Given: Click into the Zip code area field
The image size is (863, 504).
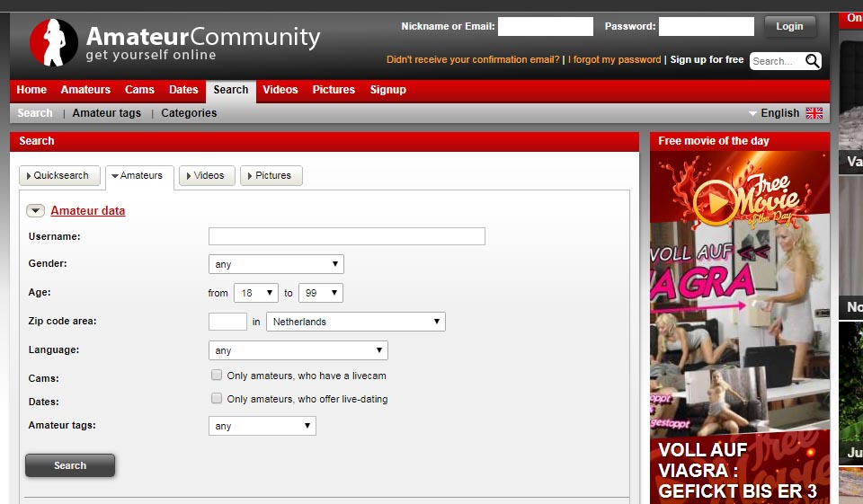Looking at the screenshot, I should click(x=227, y=322).
